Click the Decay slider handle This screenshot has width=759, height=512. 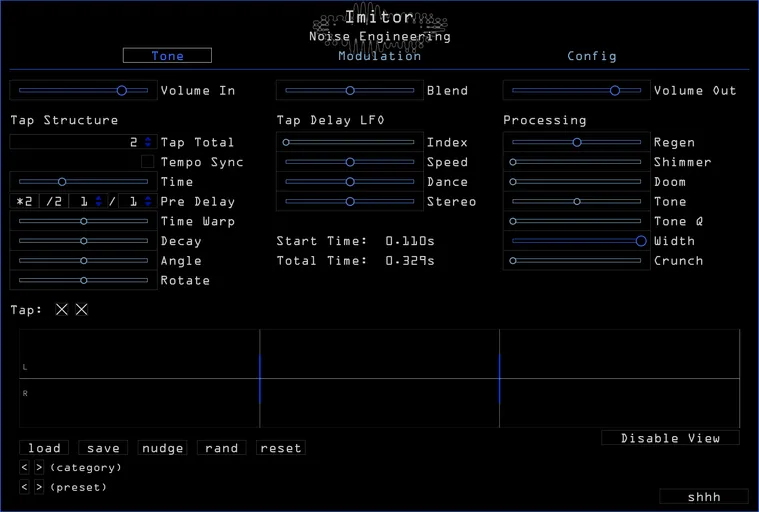point(84,241)
